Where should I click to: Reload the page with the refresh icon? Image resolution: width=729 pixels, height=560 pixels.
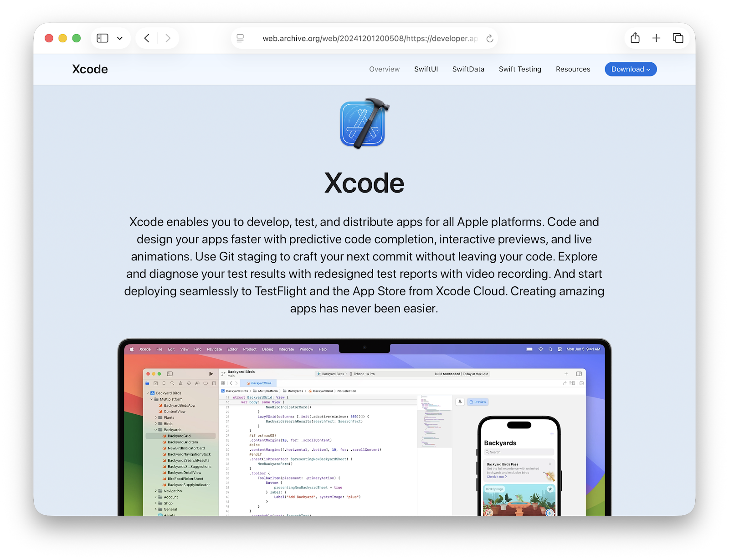pyautogui.click(x=490, y=38)
